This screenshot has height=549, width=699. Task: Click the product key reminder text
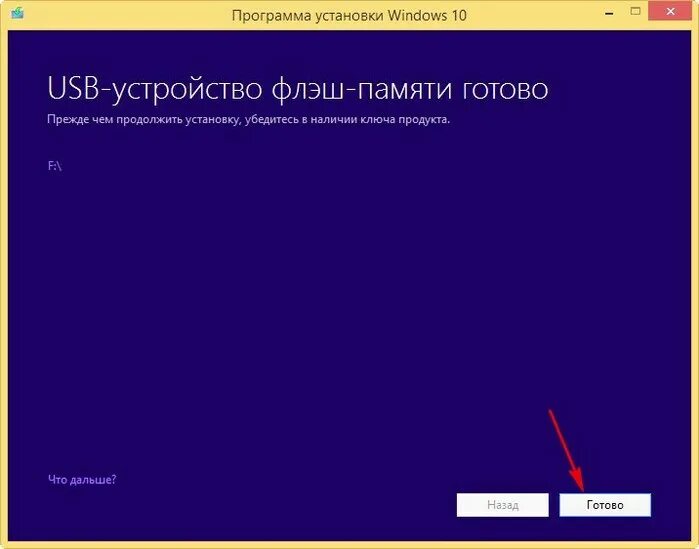pyautogui.click(x=248, y=119)
